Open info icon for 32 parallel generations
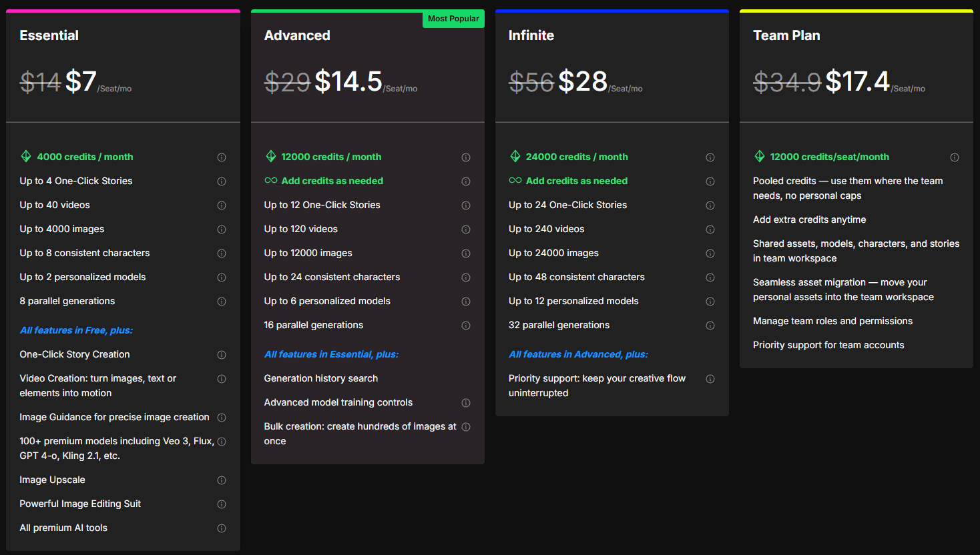The height and width of the screenshot is (555, 980). (x=710, y=326)
